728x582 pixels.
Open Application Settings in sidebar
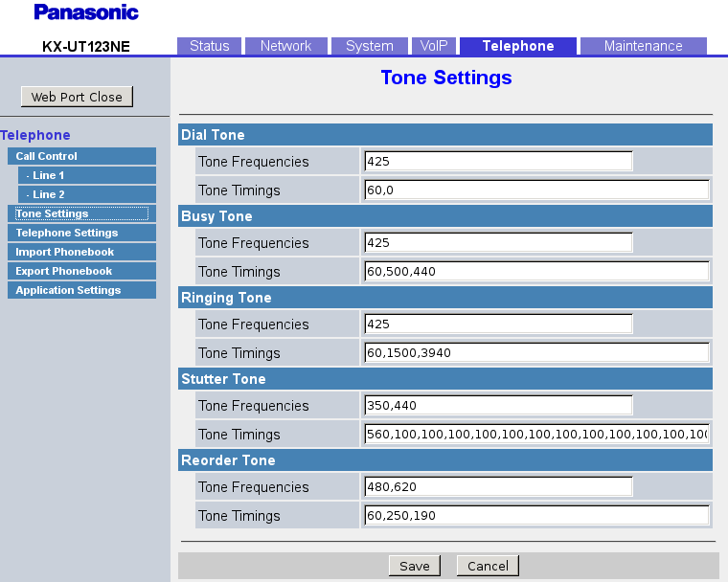(81, 290)
